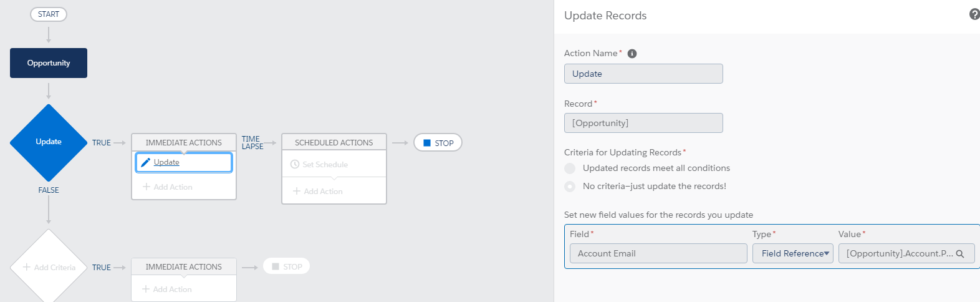980x302 pixels.
Task: Click the Opportunity object node
Action: coord(49,63)
